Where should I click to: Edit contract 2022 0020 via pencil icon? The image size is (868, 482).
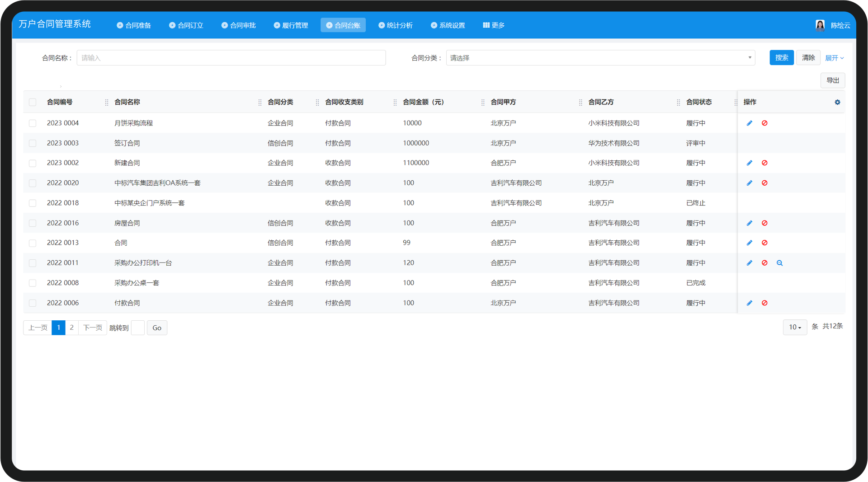click(x=749, y=183)
